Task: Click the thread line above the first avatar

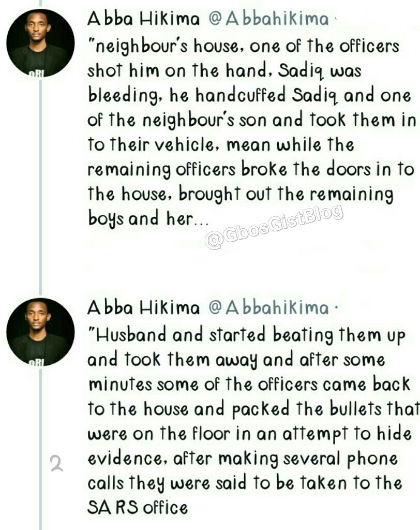Action: (x=40, y=4)
